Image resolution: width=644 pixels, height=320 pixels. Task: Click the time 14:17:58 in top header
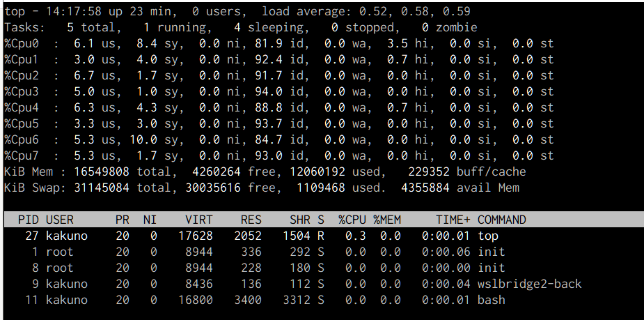point(74,11)
